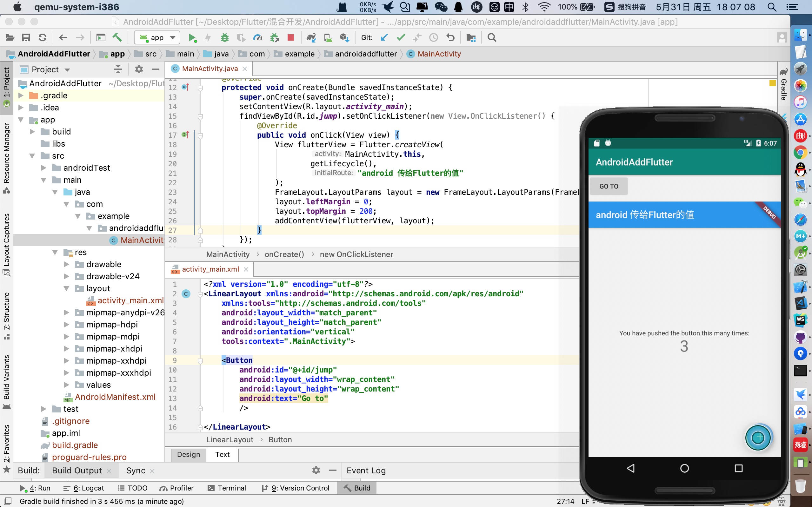Expand the androidTest folder
The height and width of the screenshot is (507, 812).
(x=43, y=168)
